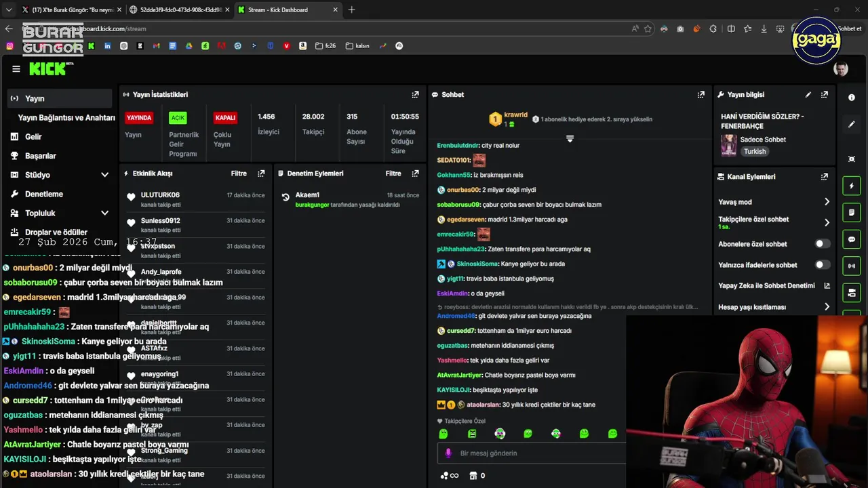Open the fc26 bookmarks folder
This screenshot has height=488, width=868.
[x=325, y=46]
